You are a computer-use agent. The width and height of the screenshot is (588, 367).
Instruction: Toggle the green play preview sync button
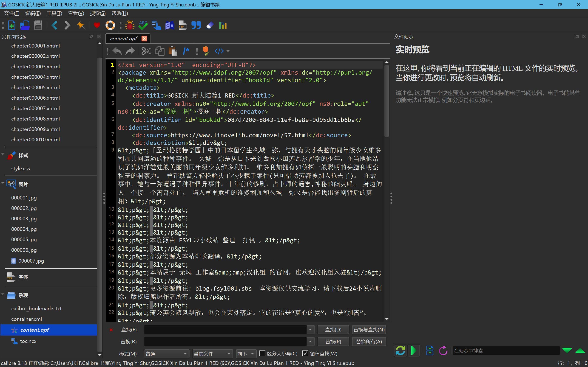tap(414, 350)
